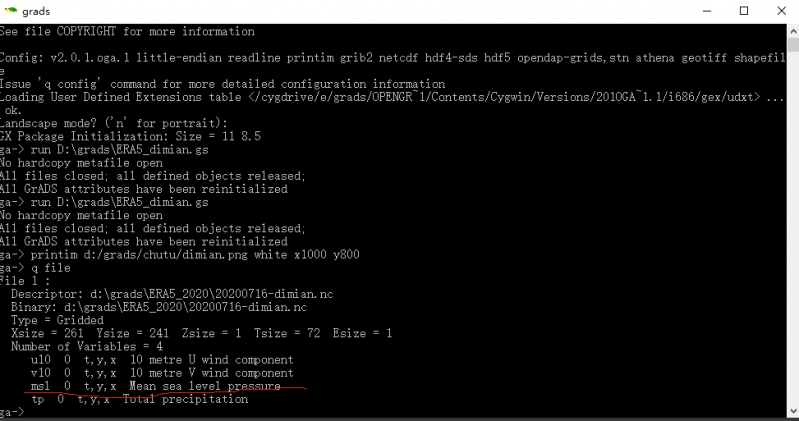Click the 'v10' variable entry

[x=40, y=372]
